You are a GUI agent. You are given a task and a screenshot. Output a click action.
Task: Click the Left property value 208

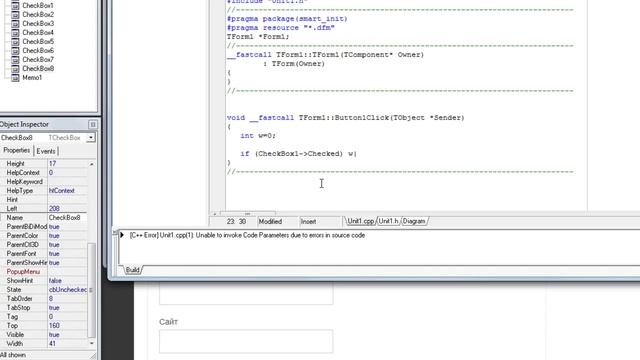(54, 209)
